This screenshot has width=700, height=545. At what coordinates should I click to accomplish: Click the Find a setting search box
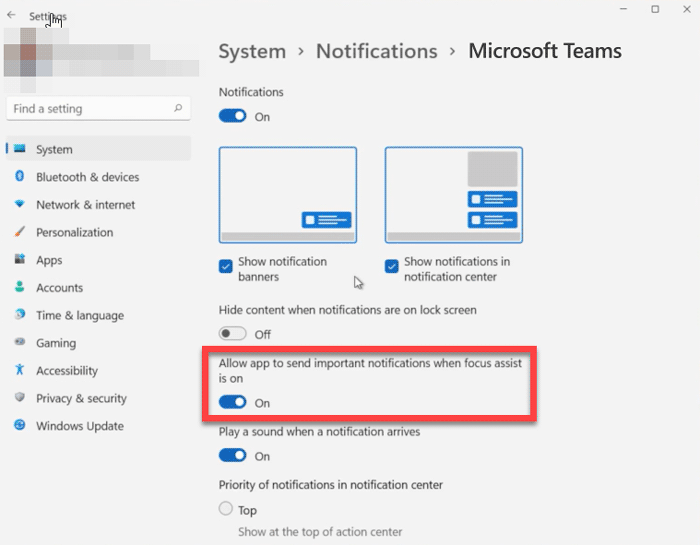pos(98,108)
